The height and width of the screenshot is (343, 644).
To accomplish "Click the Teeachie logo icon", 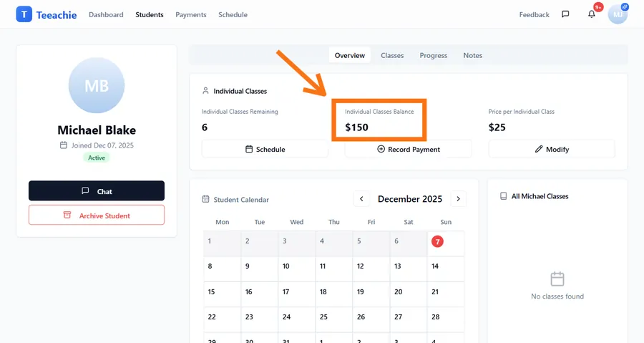I will click(24, 14).
